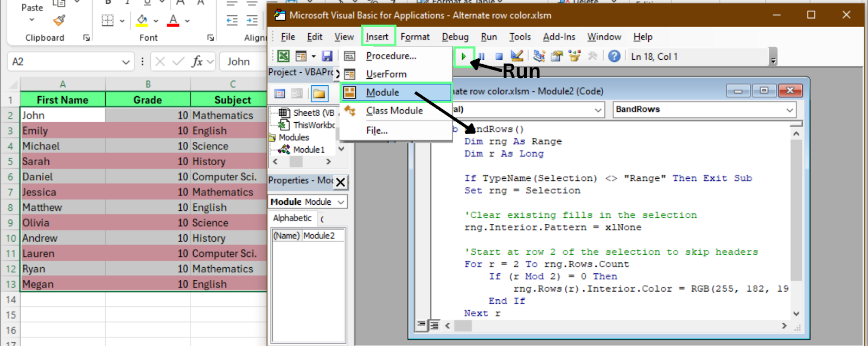Click the fx Insert Function icon

[197, 61]
